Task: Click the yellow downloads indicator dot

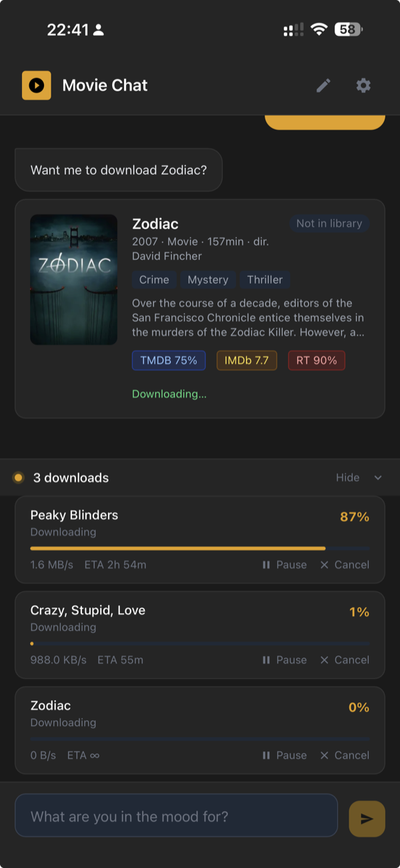Action: [19, 477]
